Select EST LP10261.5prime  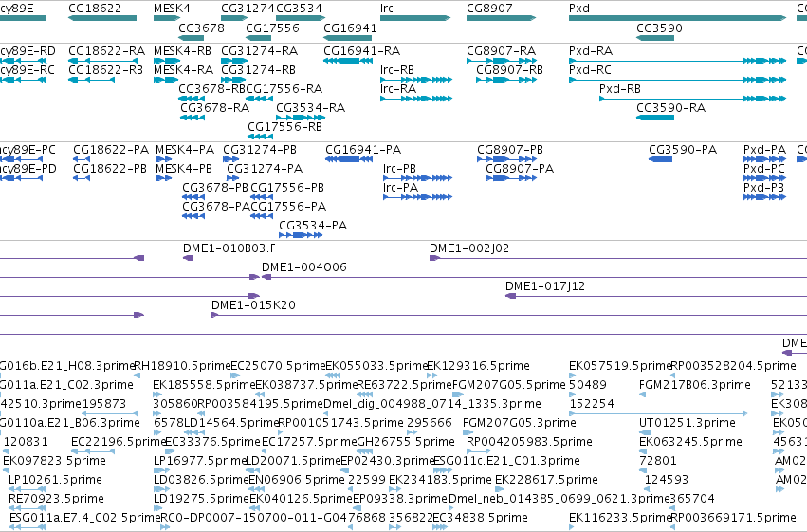coord(55,480)
